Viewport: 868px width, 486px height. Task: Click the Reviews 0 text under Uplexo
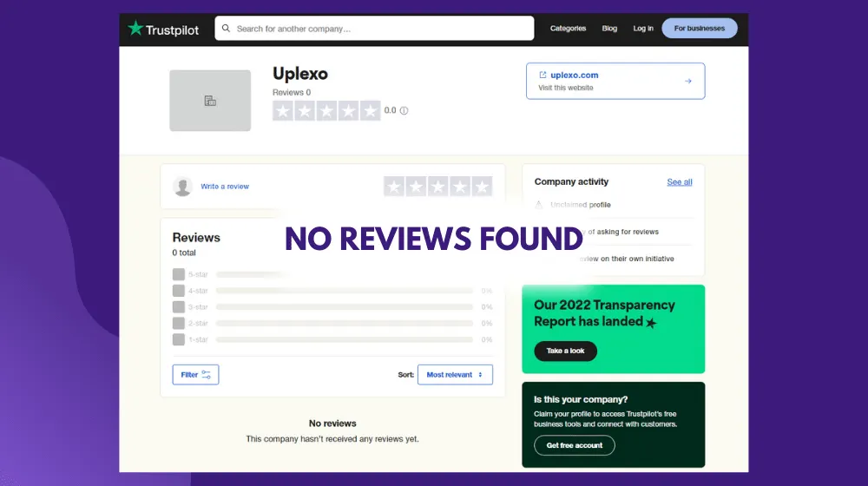tap(291, 93)
